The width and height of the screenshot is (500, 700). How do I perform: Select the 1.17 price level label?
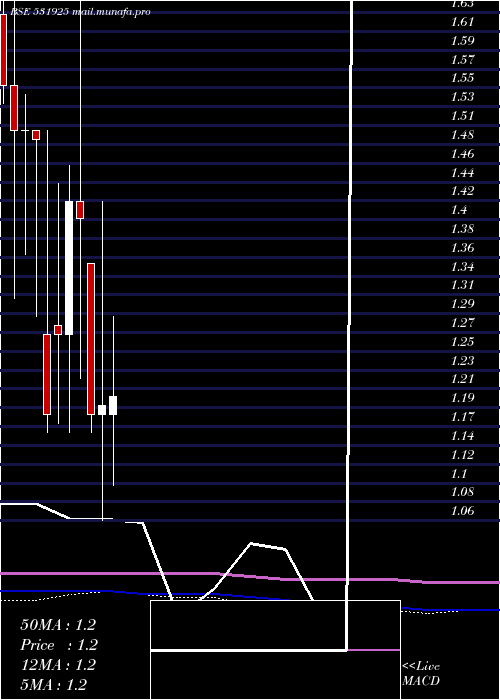(463, 417)
